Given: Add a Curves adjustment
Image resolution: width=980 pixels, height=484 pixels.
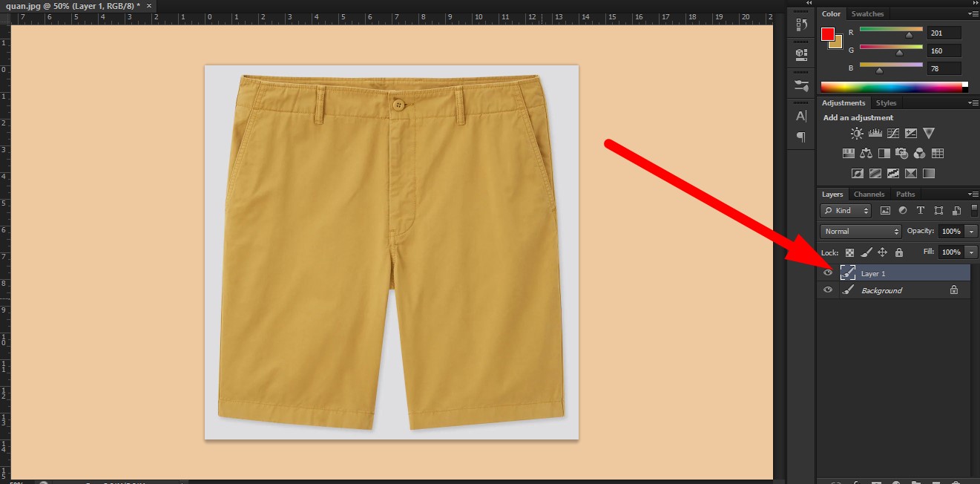Looking at the screenshot, I should pyautogui.click(x=892, y=133).
